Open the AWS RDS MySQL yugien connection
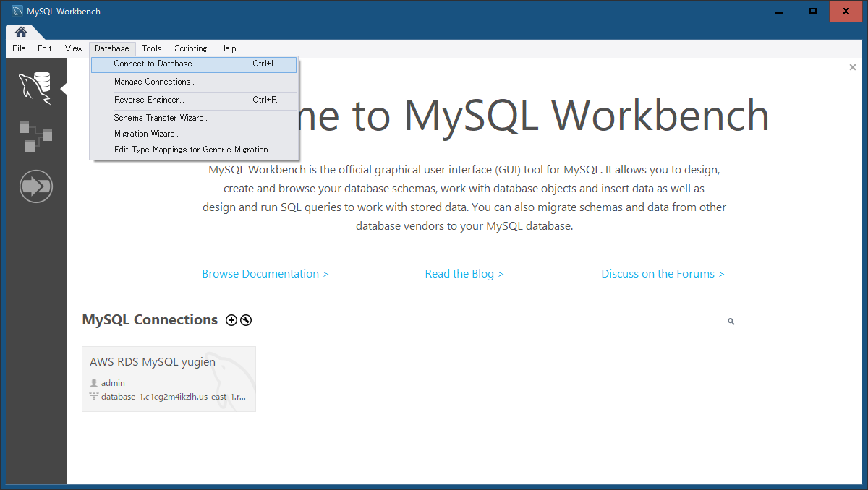This screenshot has width=868, height=490. 169,379
